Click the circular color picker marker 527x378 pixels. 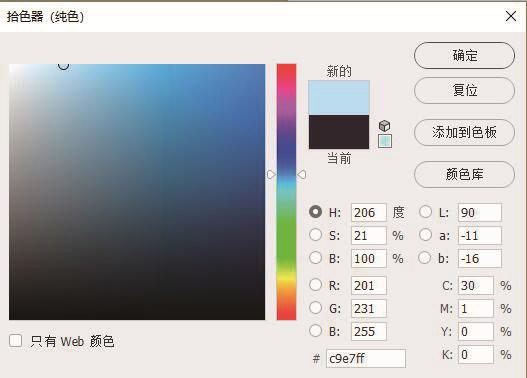pos(64,66)
